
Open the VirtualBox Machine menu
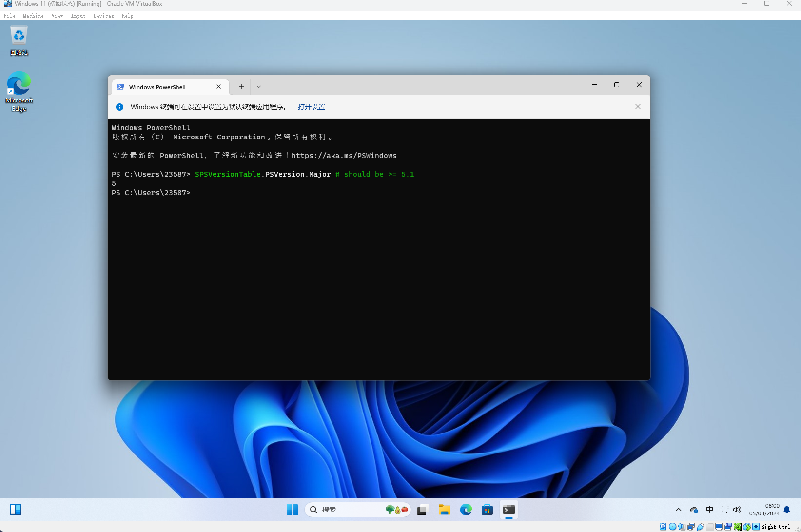tap(33, 16)
